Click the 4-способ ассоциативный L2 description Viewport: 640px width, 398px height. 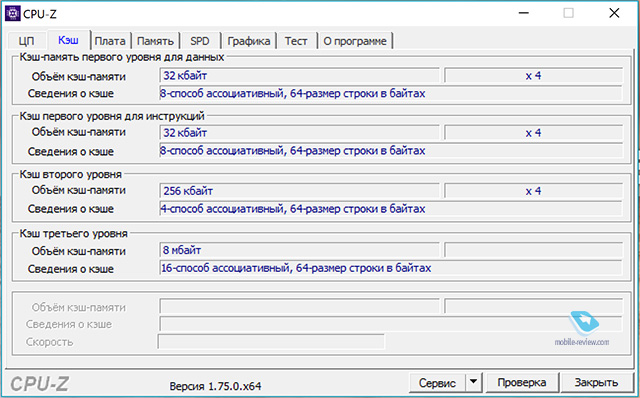pyautogui.click(x=391, y=209)
